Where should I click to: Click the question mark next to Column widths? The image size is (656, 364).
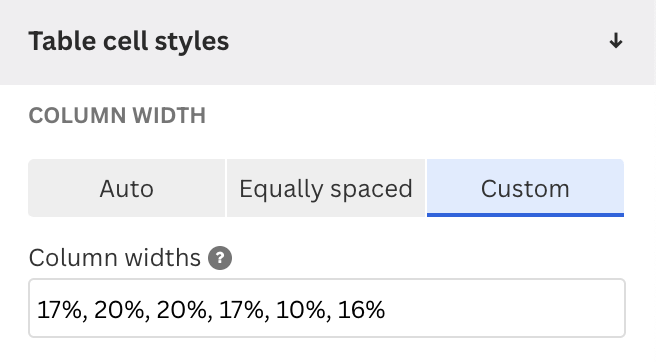tap(220, 258)
